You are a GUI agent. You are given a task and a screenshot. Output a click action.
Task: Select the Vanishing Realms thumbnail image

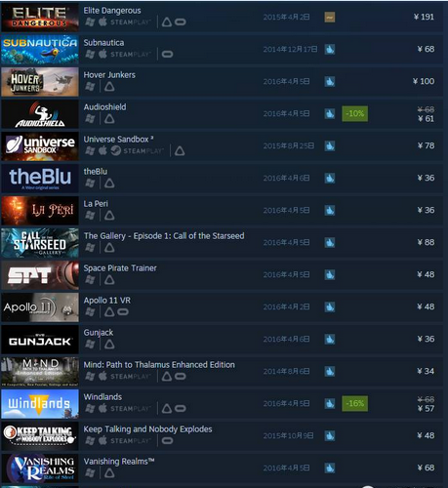(40, 468)
